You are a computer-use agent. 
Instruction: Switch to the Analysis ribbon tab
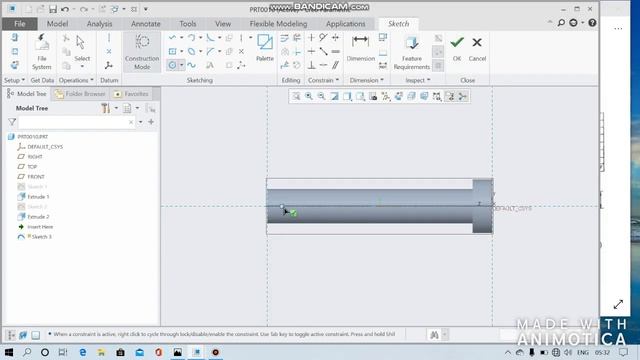(x=99, y=24)
